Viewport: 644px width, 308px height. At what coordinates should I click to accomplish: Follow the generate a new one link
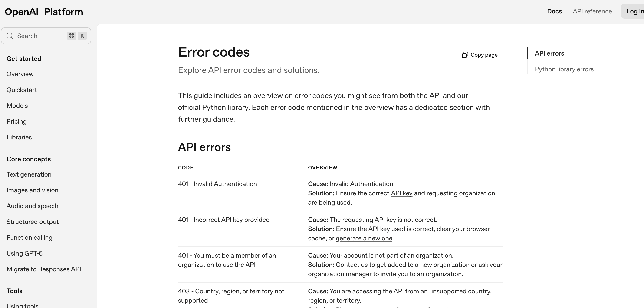click(x=364, y=238)
